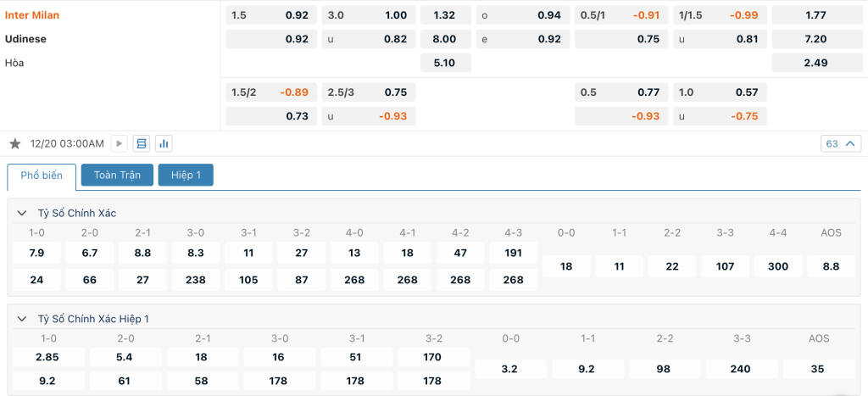Switch to Hiệp 1 tab

coord(186,175)
